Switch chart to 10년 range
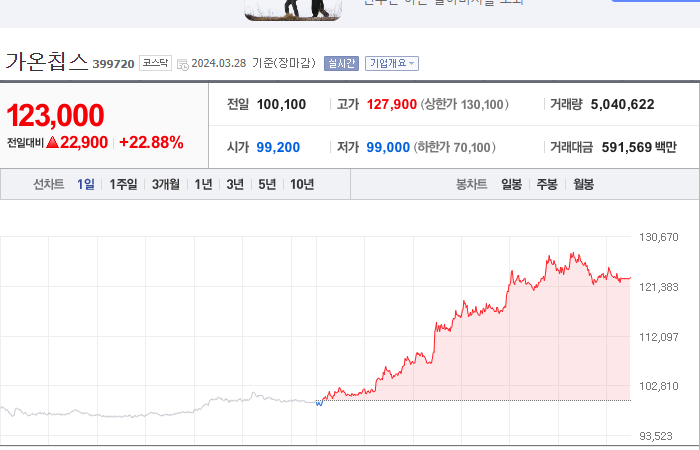 click(x=302, y=184)
